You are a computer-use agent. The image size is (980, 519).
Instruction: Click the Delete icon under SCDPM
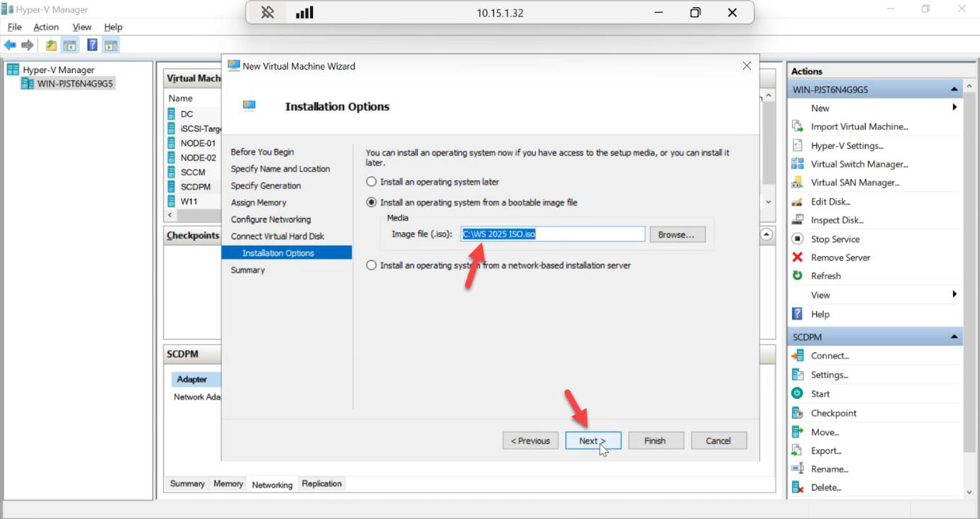798,488
